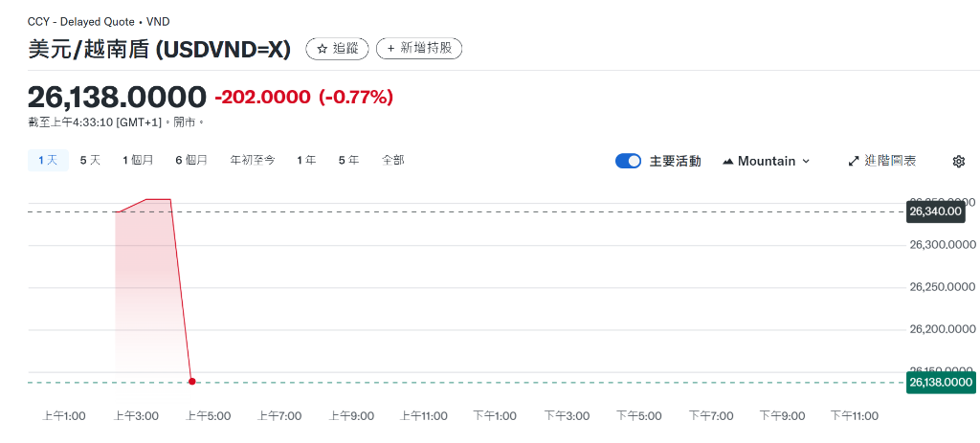Click the plus icon in 新增持股
Screen dimensions: 980x443
pyautogui.click(x=391, y=49)
